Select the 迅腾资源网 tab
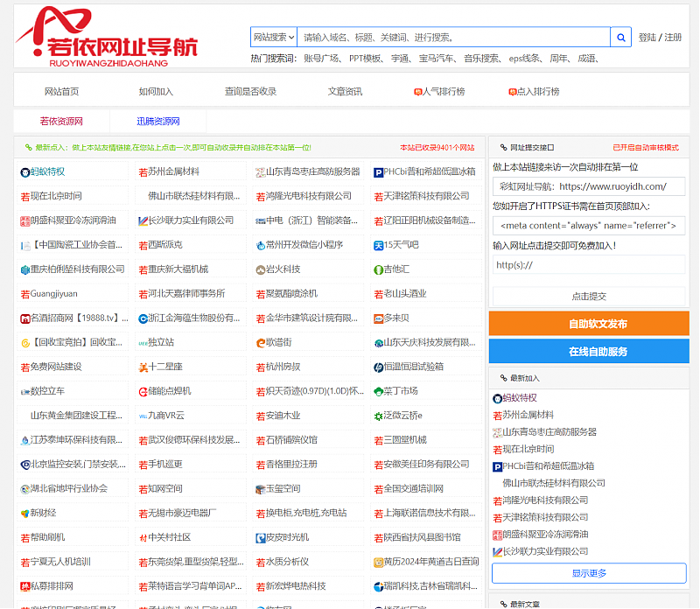Viewport: 700px width, 609px height. pyautogui.click(x=158, y=121)
